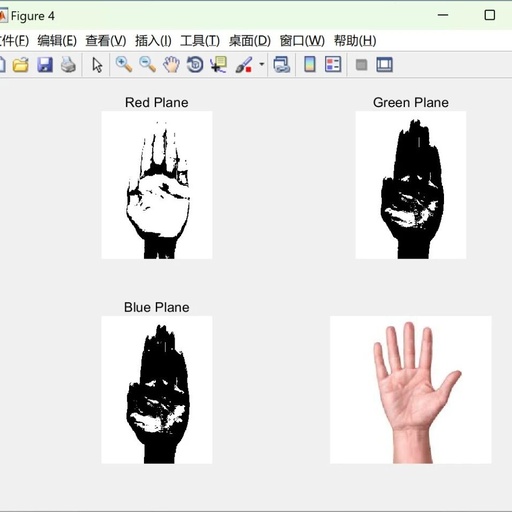The height and width of the screenshot is (512, 512).
Task: Click the Link Plot icon
Action: (282, 65)
